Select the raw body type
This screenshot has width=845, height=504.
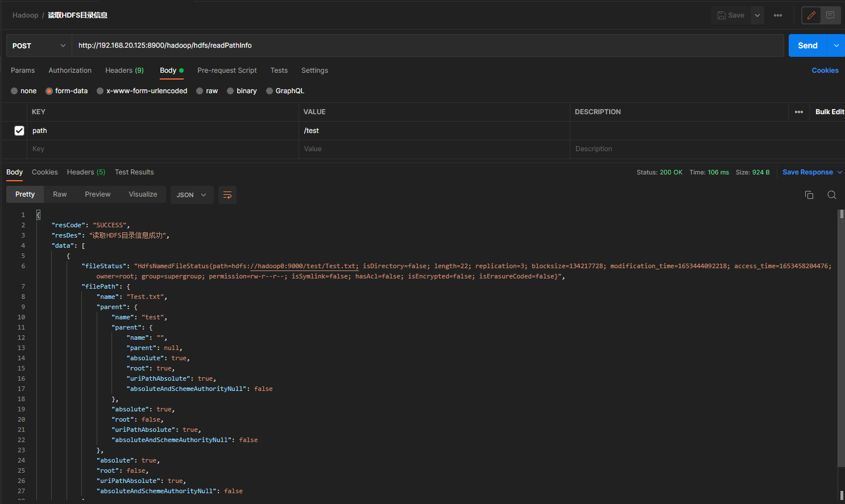click(207, 91)
